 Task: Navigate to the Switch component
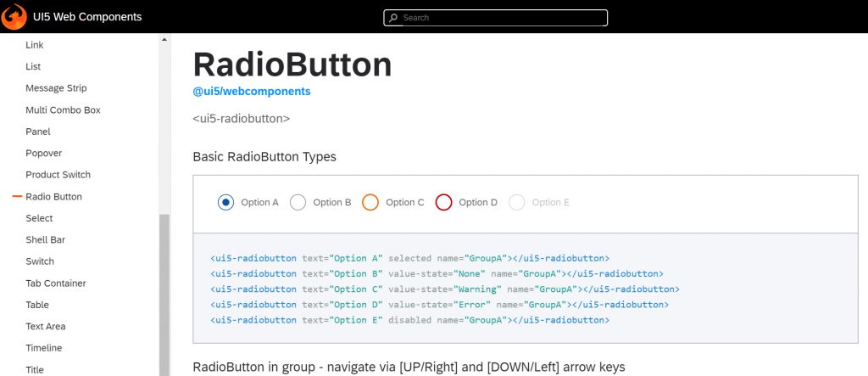(40, 261)
